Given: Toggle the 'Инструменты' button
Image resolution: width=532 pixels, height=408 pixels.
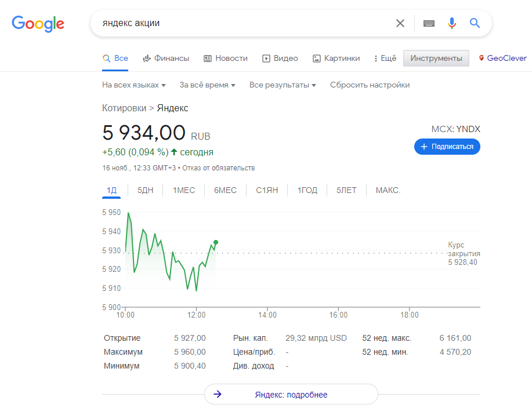Looking at the screenshot, I should pyautogui.click(x=436, y=59).
